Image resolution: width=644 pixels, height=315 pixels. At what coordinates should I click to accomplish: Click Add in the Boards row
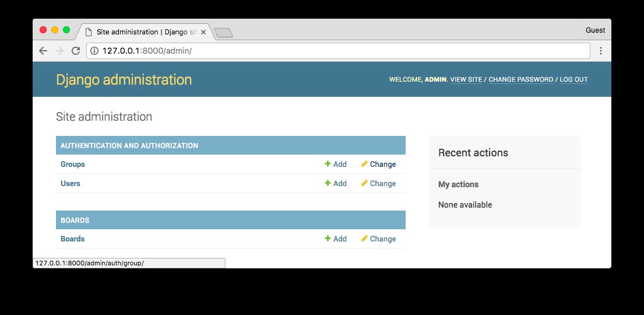tap(336, 239)
